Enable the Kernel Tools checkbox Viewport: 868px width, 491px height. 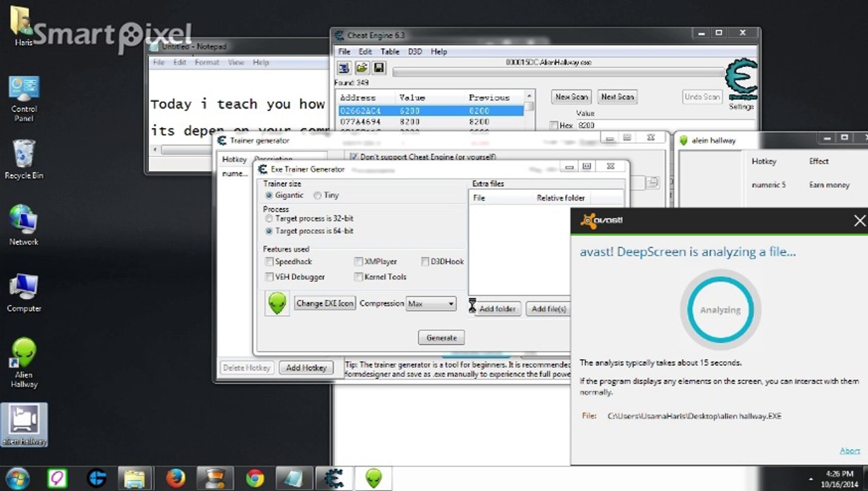pyautogui.click(x=358, y=277)
